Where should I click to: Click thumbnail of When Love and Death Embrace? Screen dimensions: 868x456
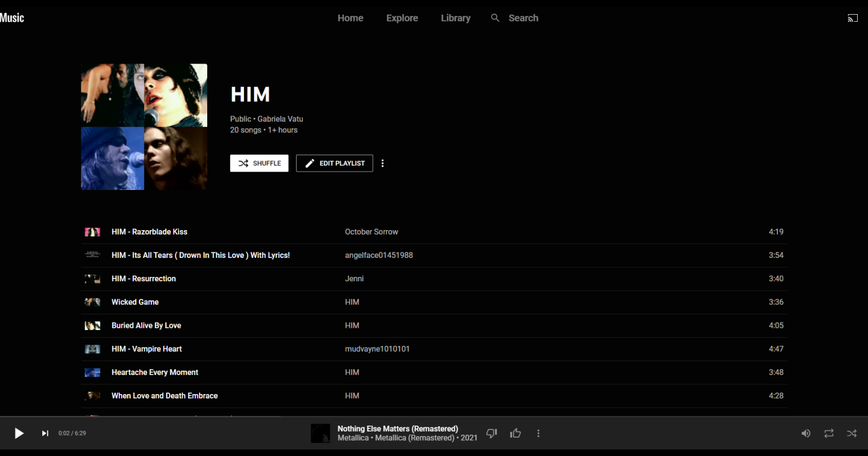(92, 396)
